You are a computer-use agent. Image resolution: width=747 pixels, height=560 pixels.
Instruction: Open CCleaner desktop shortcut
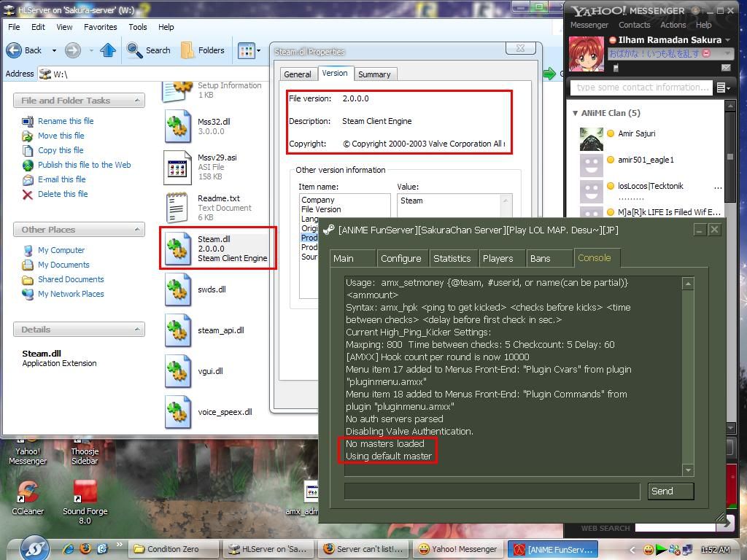pyautogui.click(x=28, y=497)
